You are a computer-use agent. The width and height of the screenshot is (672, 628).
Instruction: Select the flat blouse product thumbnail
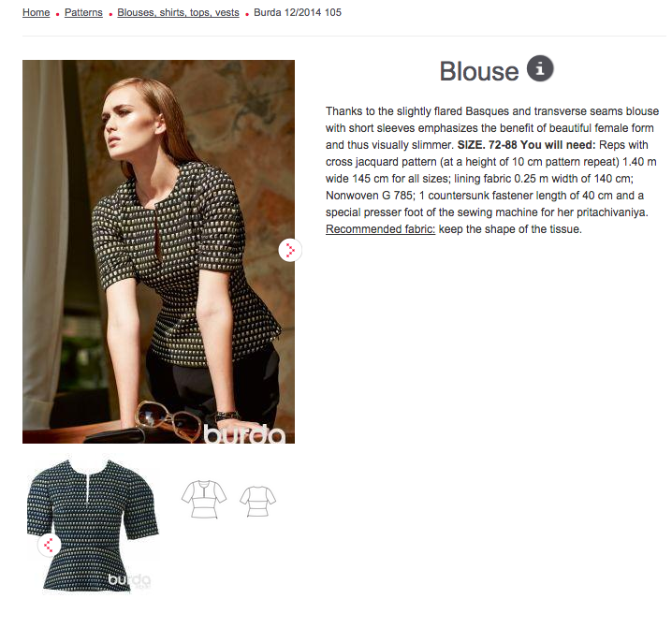click(x=93, y=526)
